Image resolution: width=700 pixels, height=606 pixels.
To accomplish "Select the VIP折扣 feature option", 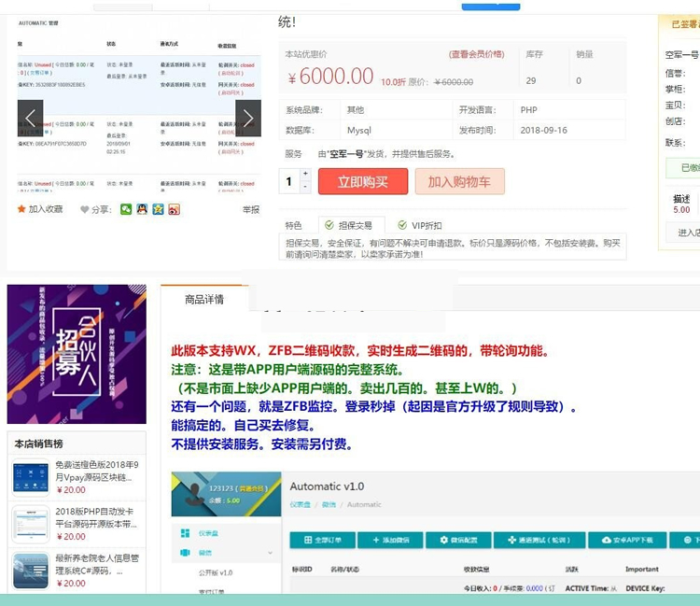I will click(x=420, y=225).
